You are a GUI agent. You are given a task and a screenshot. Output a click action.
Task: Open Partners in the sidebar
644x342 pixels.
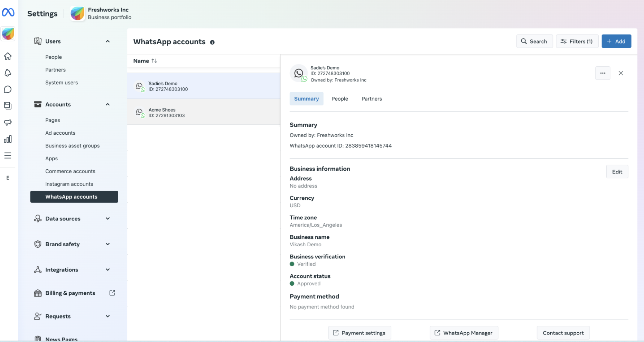pos(55,70)
